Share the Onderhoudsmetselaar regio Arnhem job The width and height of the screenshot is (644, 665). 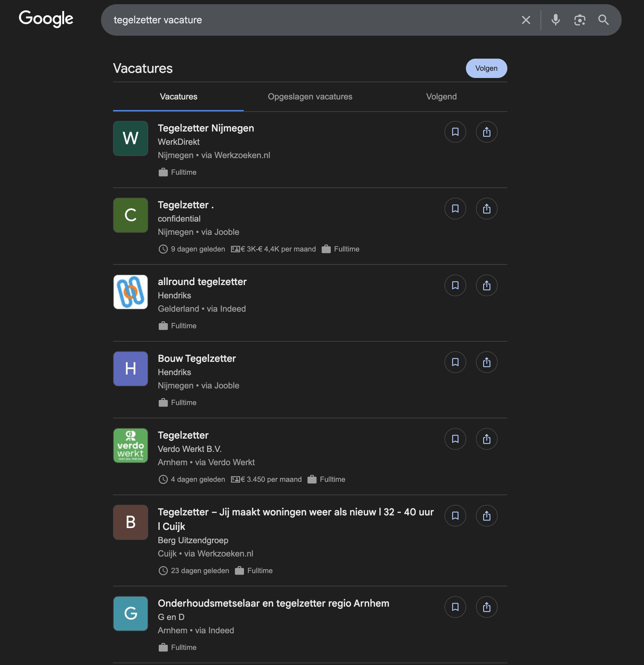point(486,607)
